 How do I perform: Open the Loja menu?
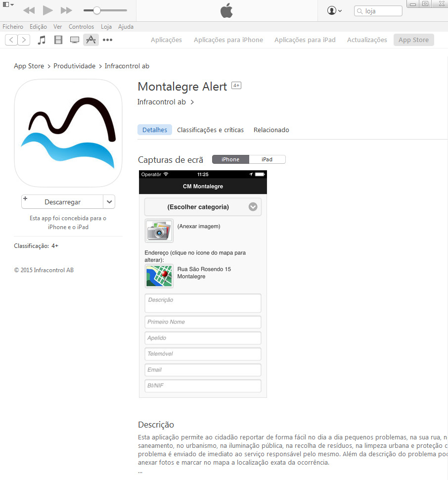[106, 27]
